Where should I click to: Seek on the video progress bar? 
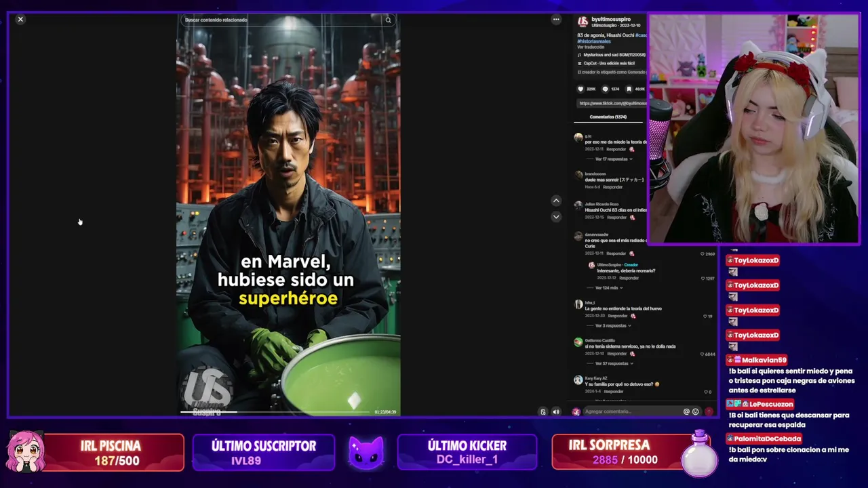[x=275, y=412]
